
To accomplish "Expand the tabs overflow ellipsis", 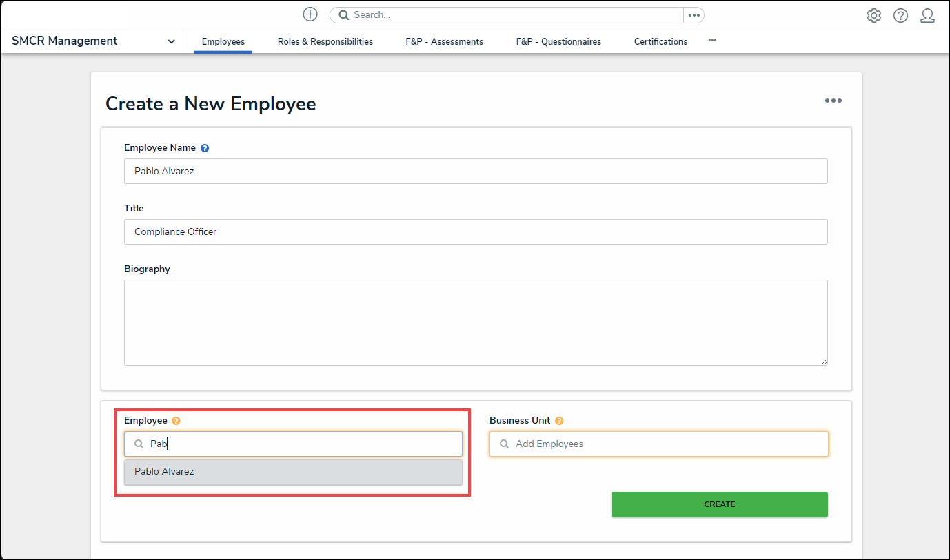I will (712, 41).
